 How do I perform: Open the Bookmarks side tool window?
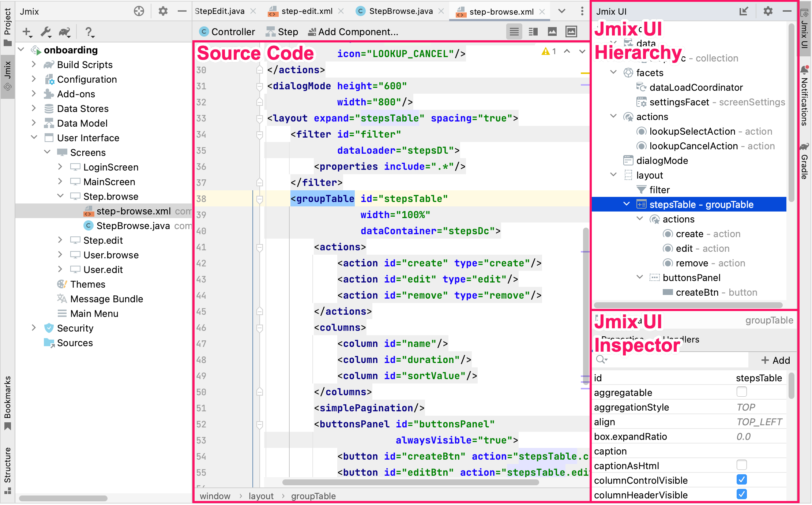click(8, 403)
